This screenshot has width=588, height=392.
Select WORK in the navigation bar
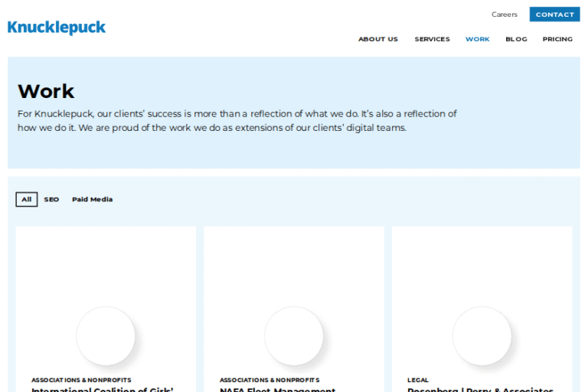click(477, 39)
